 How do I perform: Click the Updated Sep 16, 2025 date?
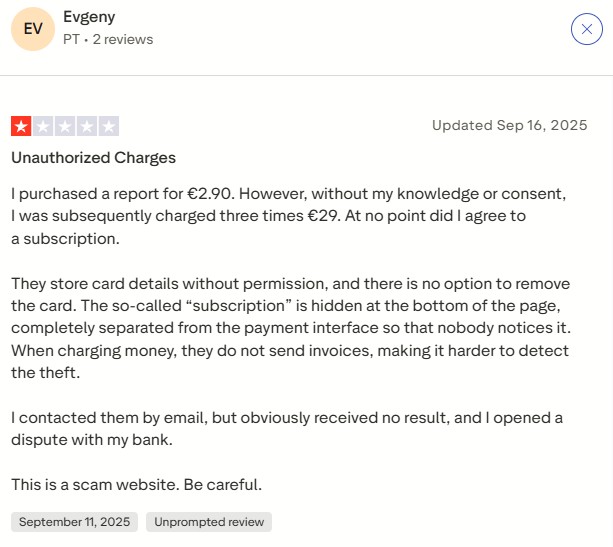click(x=509, y=125)
